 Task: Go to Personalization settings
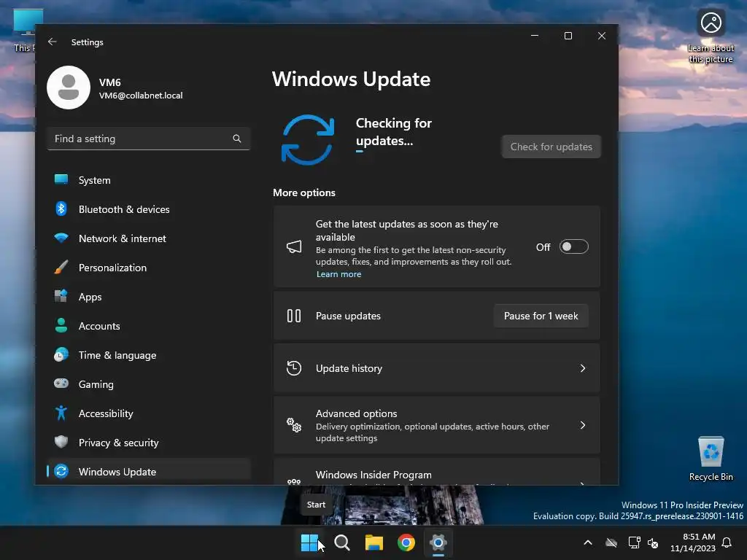[149, 268]
